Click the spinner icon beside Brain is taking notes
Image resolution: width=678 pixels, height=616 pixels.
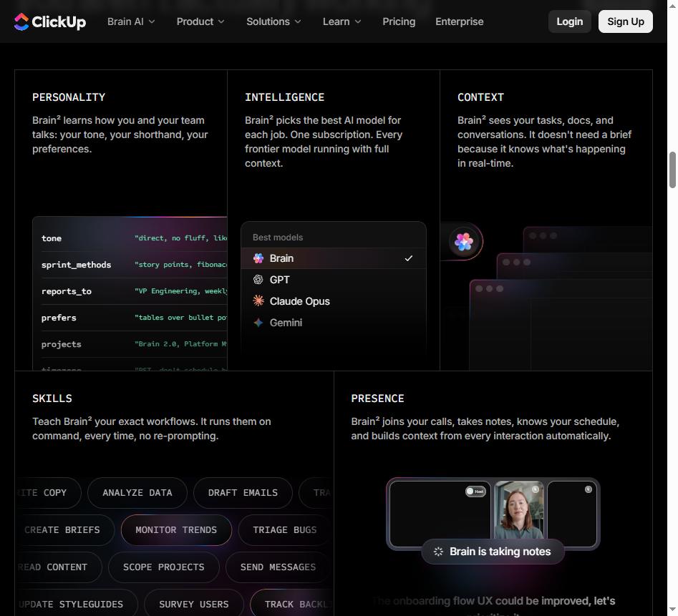coord(438,552)
